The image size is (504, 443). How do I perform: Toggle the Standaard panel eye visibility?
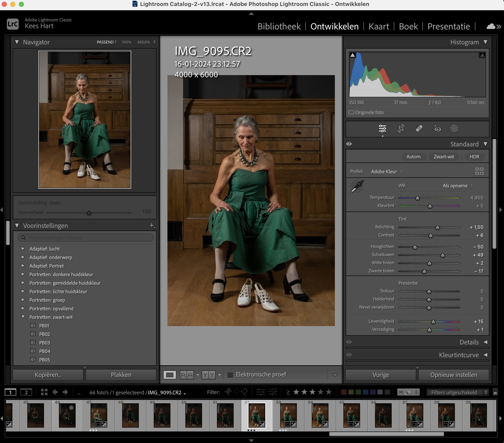[x=349, y=144]
